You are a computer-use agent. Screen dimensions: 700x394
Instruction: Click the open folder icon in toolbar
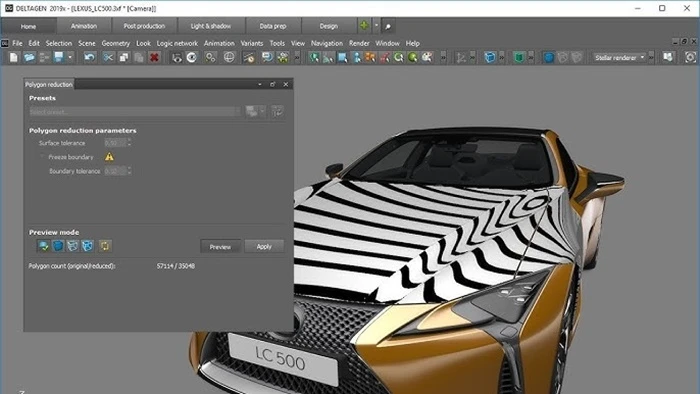[29, 57]
